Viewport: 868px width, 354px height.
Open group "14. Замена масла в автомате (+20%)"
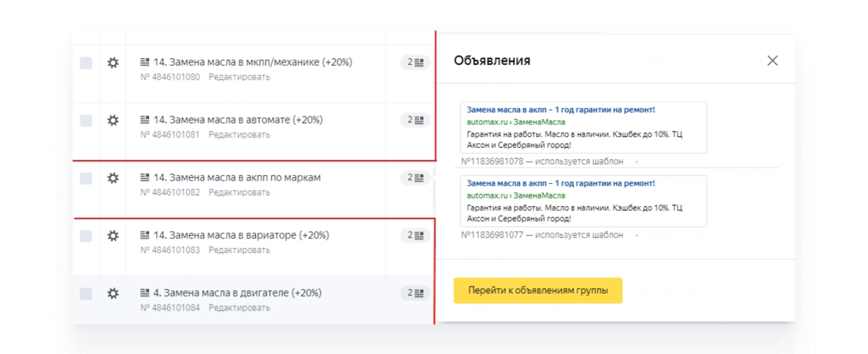coord(238,120)
